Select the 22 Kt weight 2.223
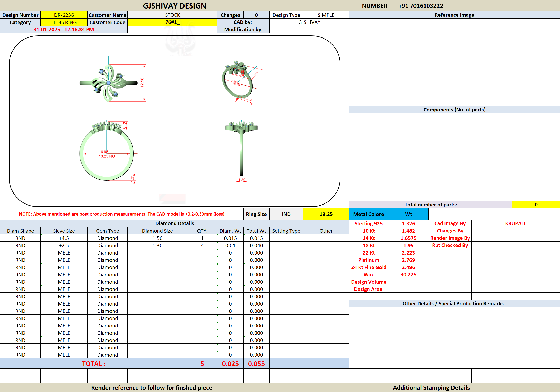The width and height of the screenshot is (560, 392). click(x=408, y=253)
